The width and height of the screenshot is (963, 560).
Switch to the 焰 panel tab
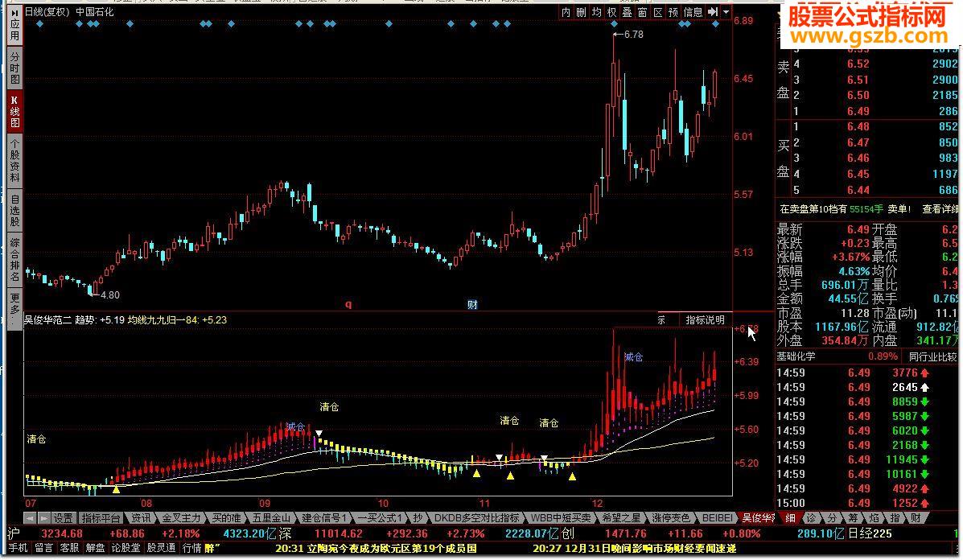pyautogui.click(x=874, y=518)
